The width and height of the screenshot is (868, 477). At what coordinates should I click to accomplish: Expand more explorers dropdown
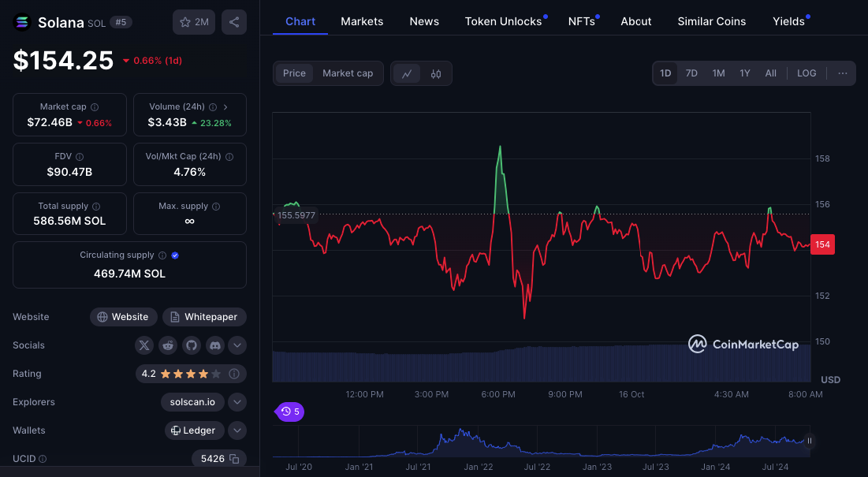(x=237, y=402)
